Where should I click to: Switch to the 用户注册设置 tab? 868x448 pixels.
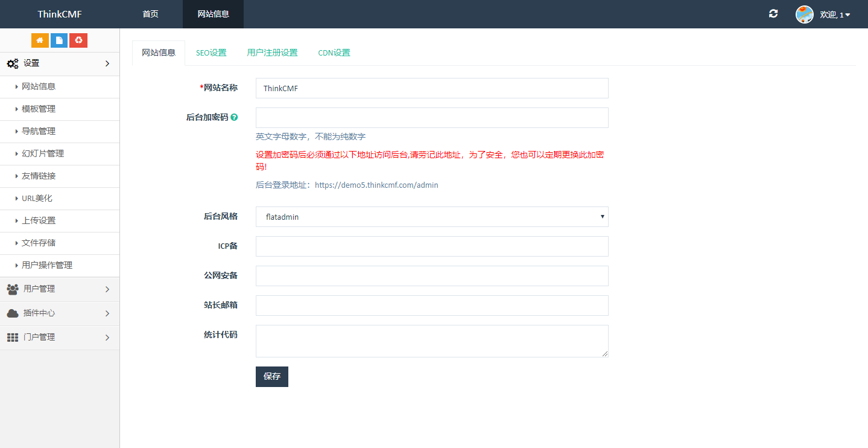[x=272, y=53]
